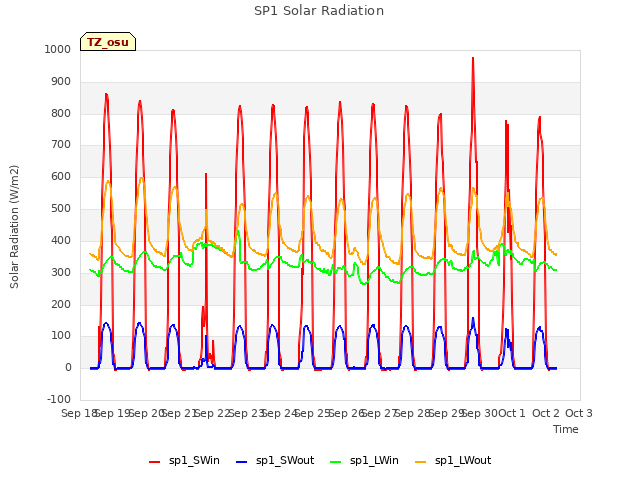Click the orange sp1_LWout legend swatch
Screen dimensions: 640x480
pyautogui.click(x=420, y=462)
